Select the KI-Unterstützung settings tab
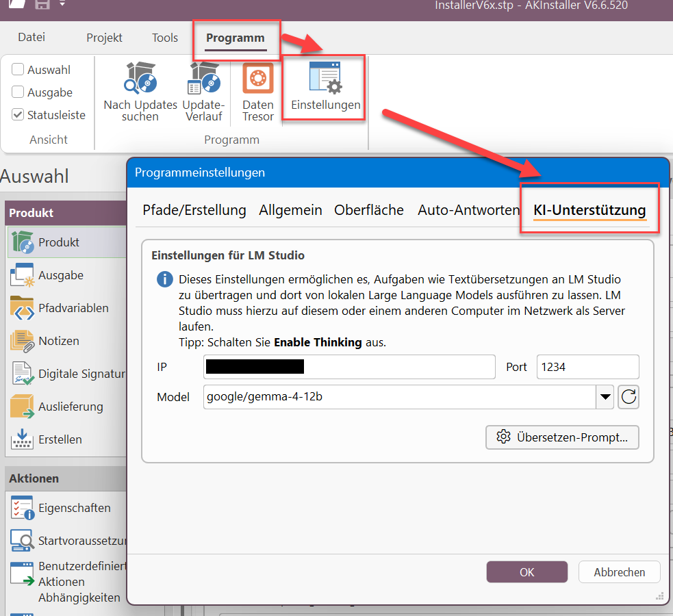The height and width of the screenshot is (616, 673). click(x=589, y=210)
